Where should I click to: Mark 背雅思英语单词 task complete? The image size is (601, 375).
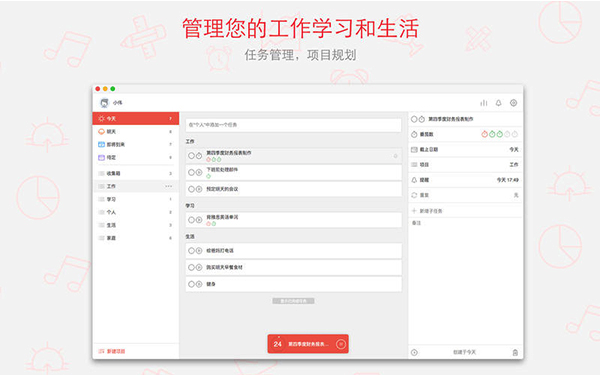(x=191, y=220)
